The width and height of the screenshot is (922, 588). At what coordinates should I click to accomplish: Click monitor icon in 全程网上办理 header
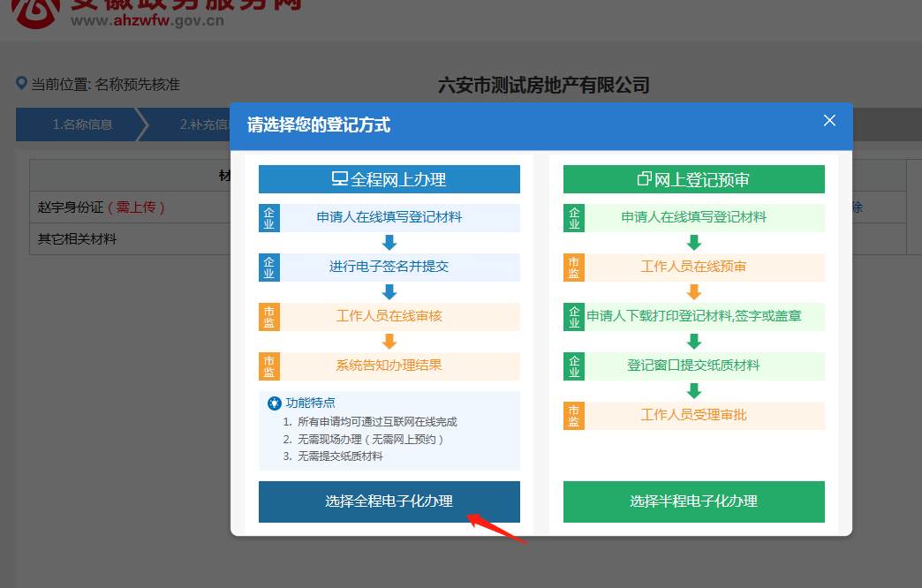tap(339, 179)
